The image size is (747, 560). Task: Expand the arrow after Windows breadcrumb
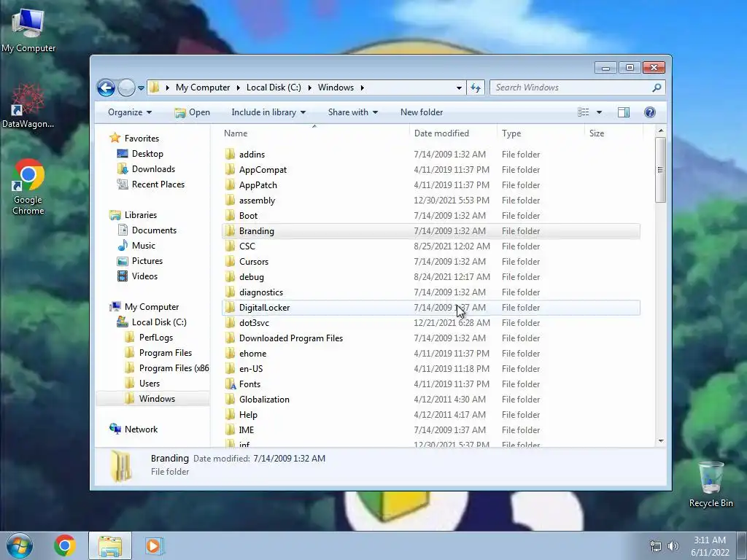click(x=363, y=87)
